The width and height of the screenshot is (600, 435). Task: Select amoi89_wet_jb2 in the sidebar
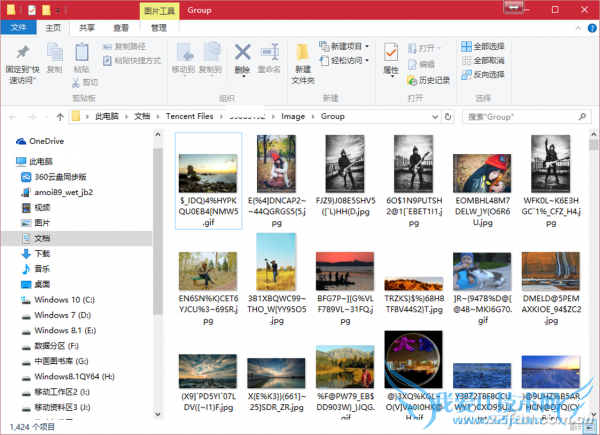[x=57, y=192]
